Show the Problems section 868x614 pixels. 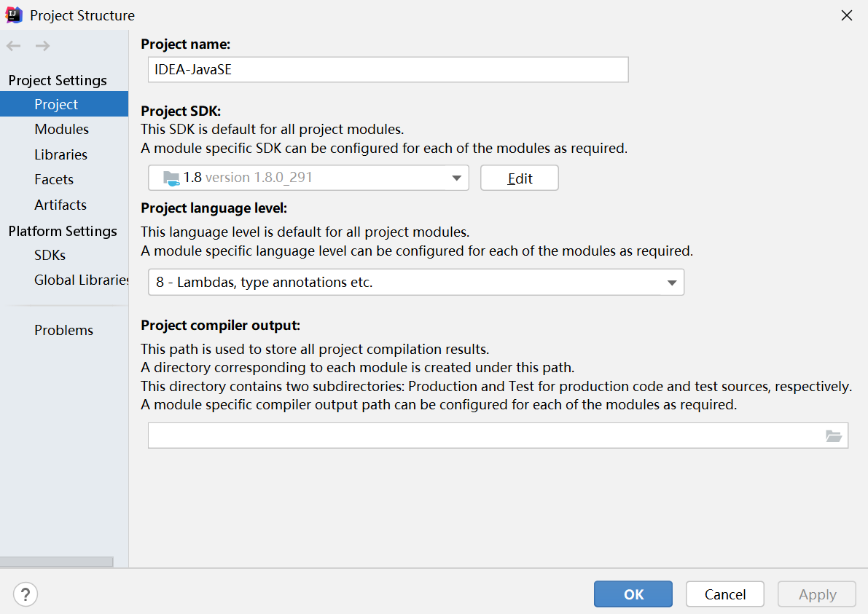[63, 330]
